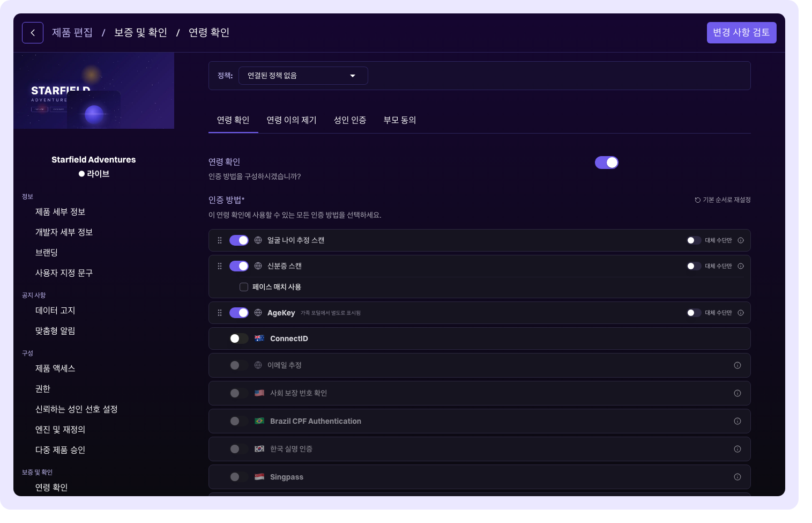Click Australian flag icon beside ConnectID

pyautogui.click(x=259, y=338)
